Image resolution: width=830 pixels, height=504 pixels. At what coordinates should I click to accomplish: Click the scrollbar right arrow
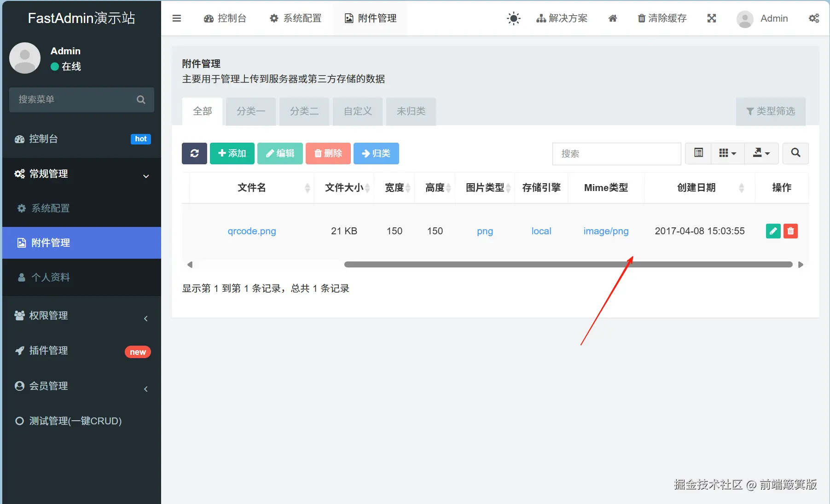[x=801, y=265]
